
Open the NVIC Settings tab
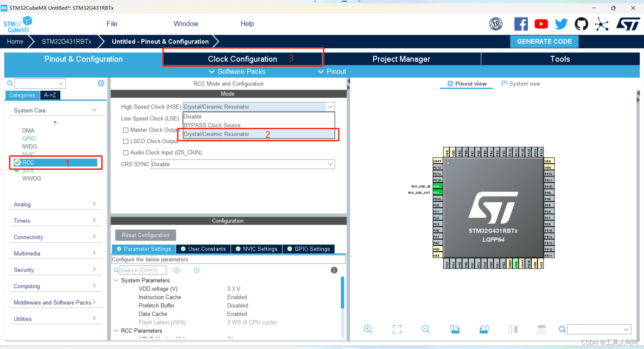pos(257,249)
